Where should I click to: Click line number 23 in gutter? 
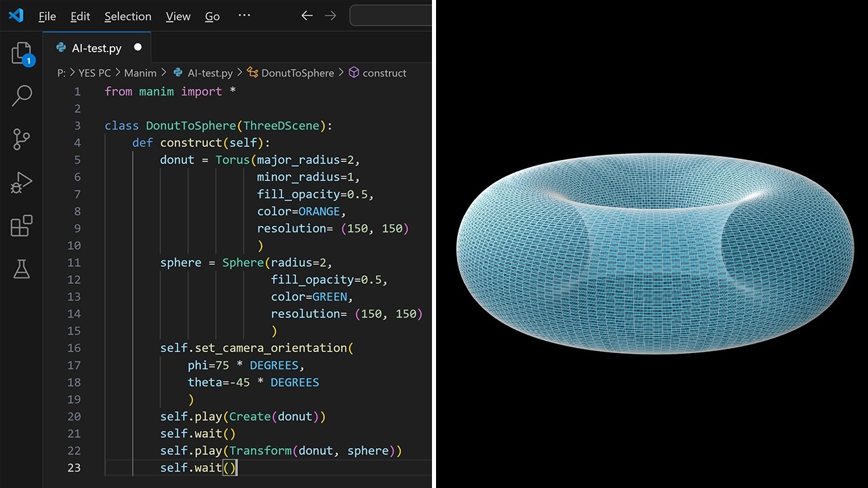(x=74, y=468)
